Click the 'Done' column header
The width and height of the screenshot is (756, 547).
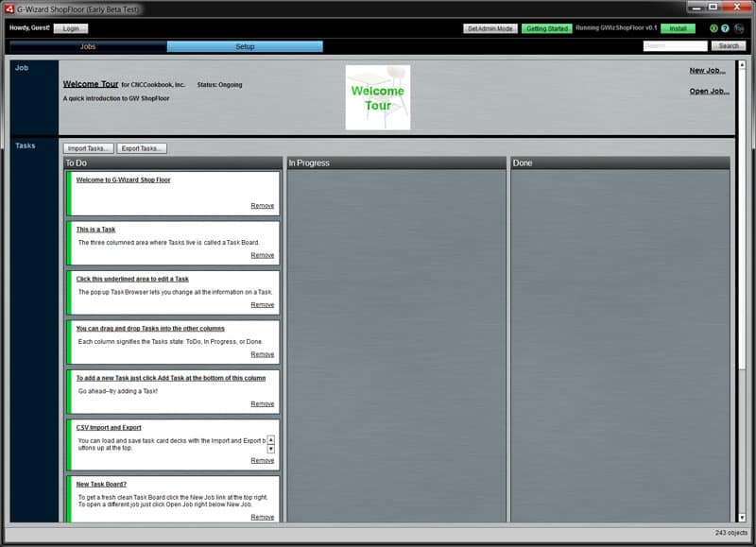(620, 162)
